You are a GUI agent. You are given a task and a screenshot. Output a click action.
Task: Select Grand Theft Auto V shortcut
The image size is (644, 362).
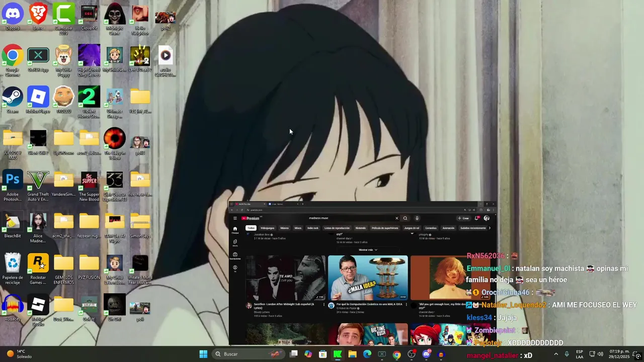point(38,186)
